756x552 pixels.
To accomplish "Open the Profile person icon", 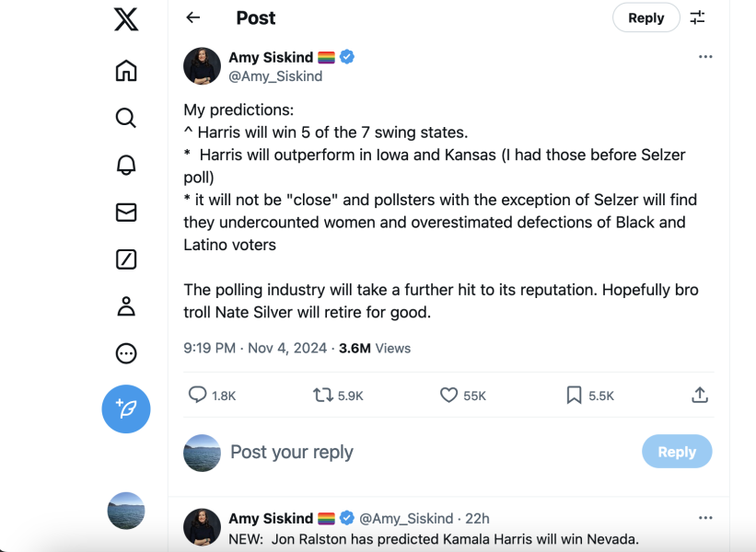I will (126, 306).
